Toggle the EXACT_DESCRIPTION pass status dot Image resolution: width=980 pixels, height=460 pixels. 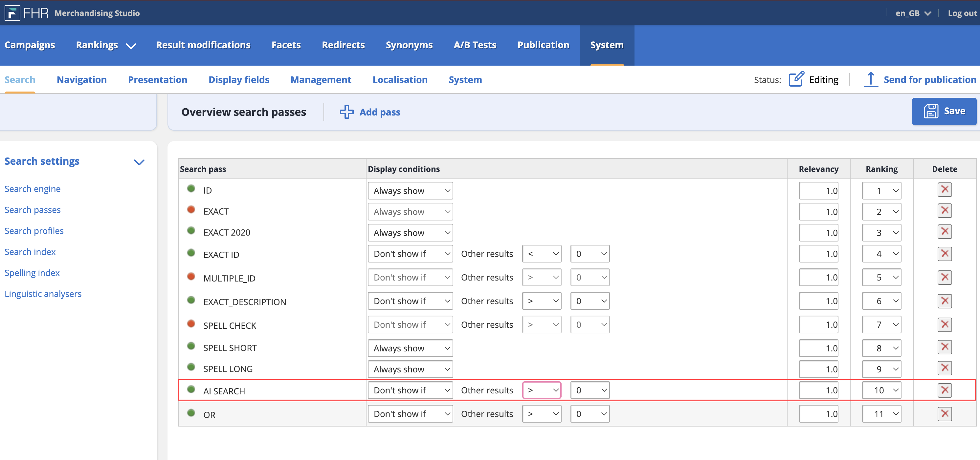click(x=191, y=300)
